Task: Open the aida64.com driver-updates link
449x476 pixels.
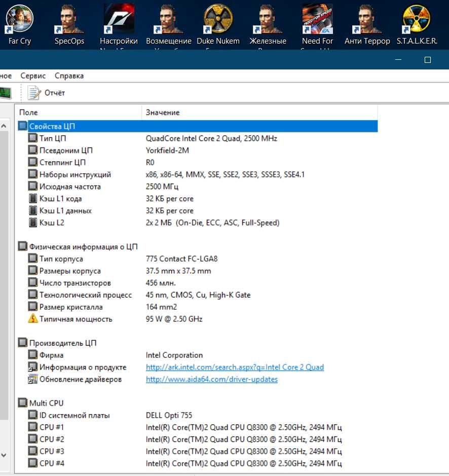Action: (212, 380)
